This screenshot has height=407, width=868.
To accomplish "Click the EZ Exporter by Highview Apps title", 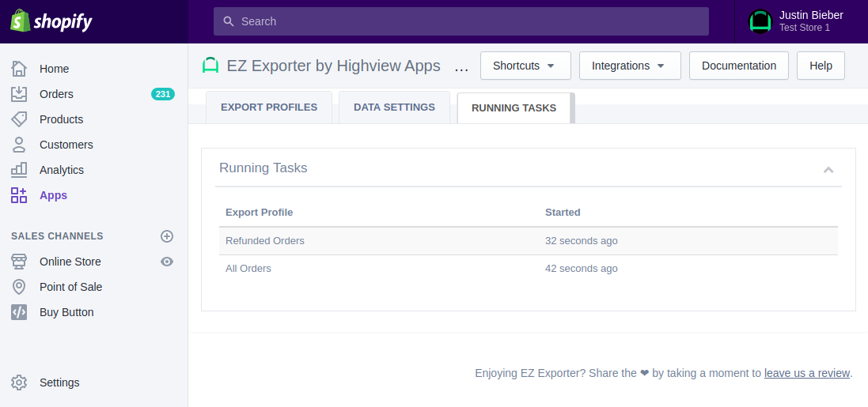I will (x=333, y=66).
